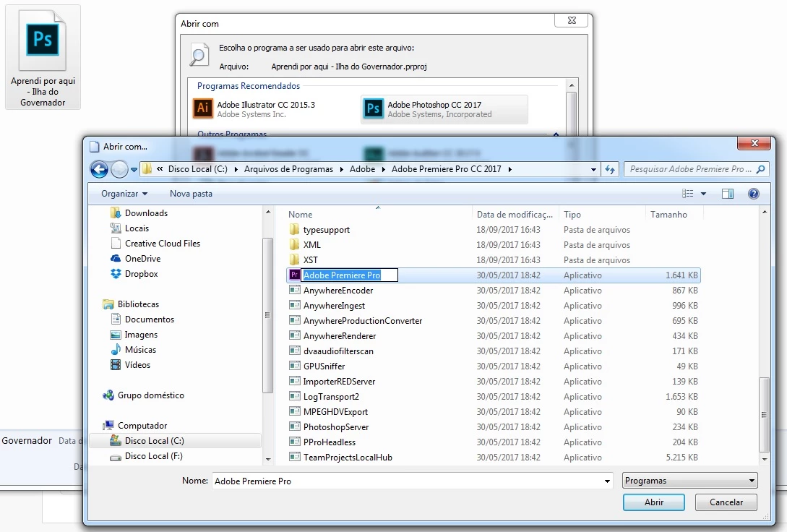Screen dimensions: 787x532
Task: Click the navigation pane scroll down arrow
Action: [x=268, y=459]
